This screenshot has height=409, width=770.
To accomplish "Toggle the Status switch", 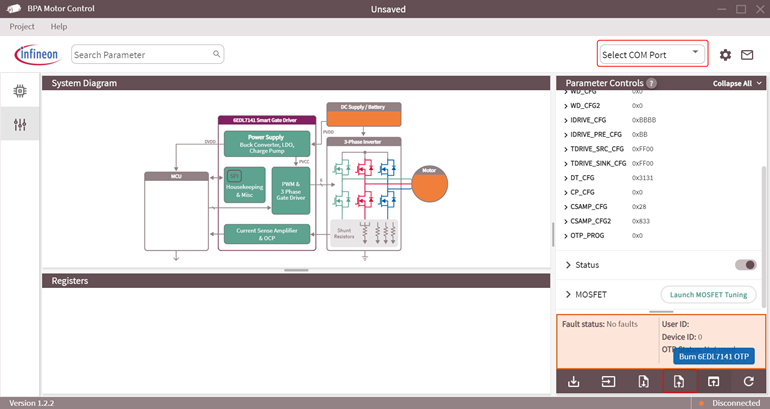I will (745, 265).
